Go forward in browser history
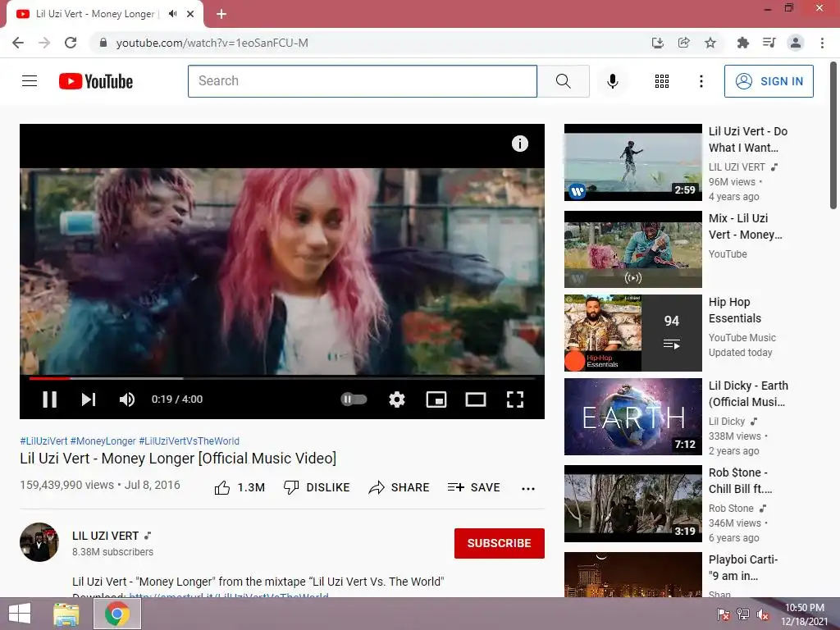840x630 pixels. point(44,43)
